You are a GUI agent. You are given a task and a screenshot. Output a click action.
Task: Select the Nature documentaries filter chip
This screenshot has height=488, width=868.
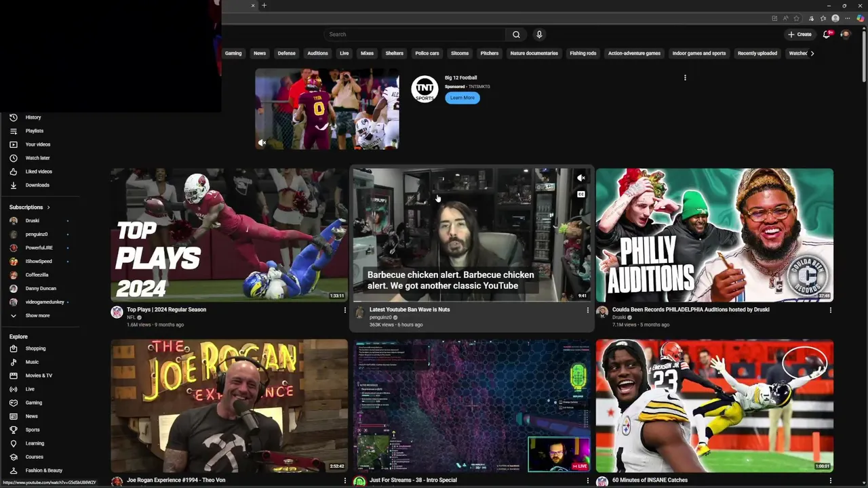[x=534, y=54]
